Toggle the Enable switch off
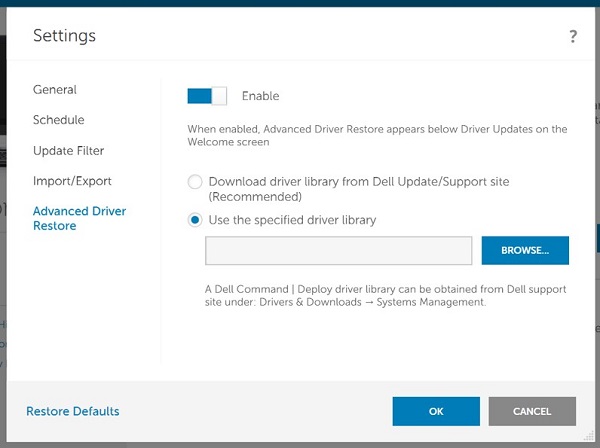This screenshot has height=448, width=600. click(207, 96)
